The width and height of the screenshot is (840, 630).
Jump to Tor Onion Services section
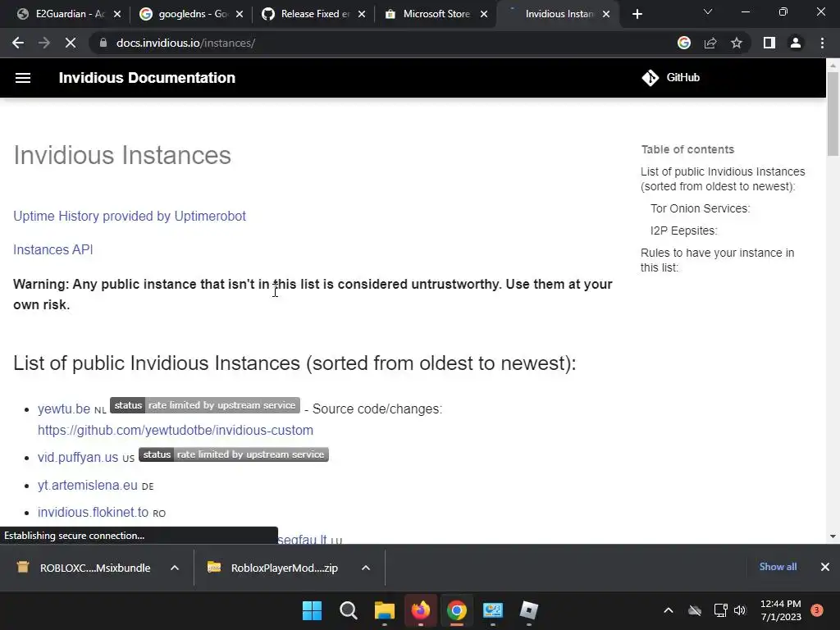point(700,208)
